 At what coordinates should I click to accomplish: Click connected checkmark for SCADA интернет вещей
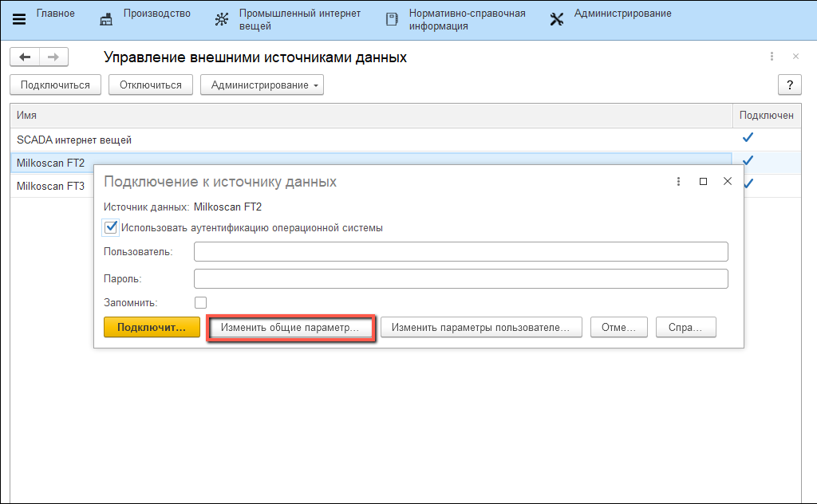click(x=748, y=139)
